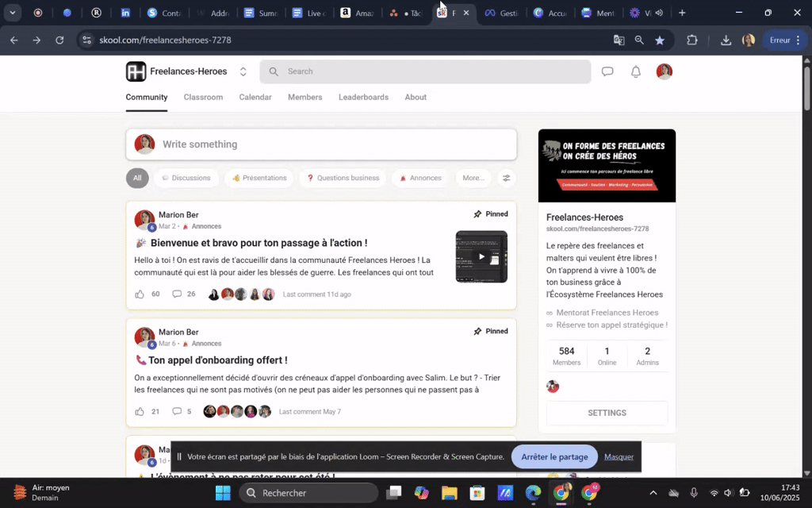This screenshot has height=508, width=812.
Task: Bookmark page with star icon
Action: click(x=660, y=40)
